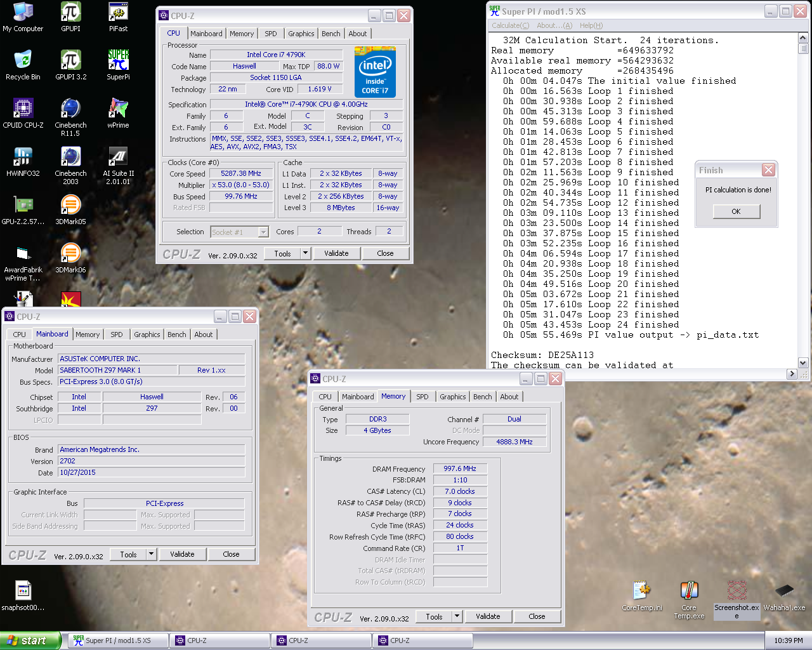Screen dimensions: 812x650
Task: Open Bench tab in top CPU-Z window
Action: 331,34
